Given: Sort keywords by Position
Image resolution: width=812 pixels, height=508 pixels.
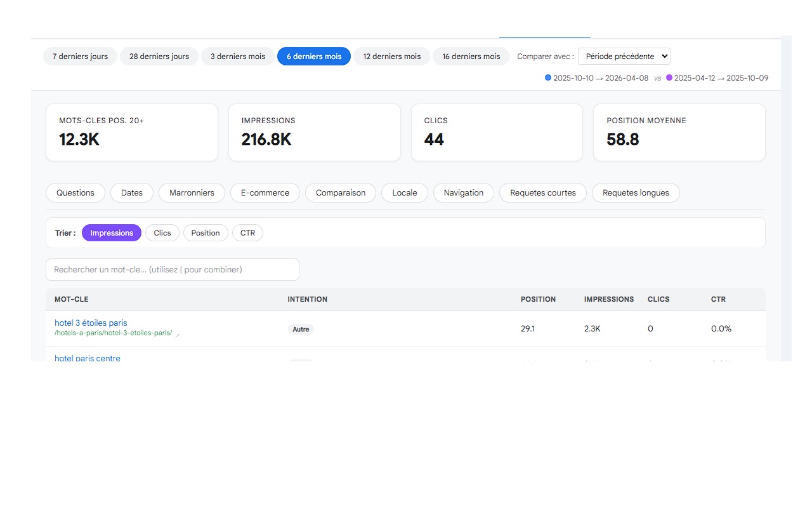Looking at the screenshot, I should pos(206,233).
